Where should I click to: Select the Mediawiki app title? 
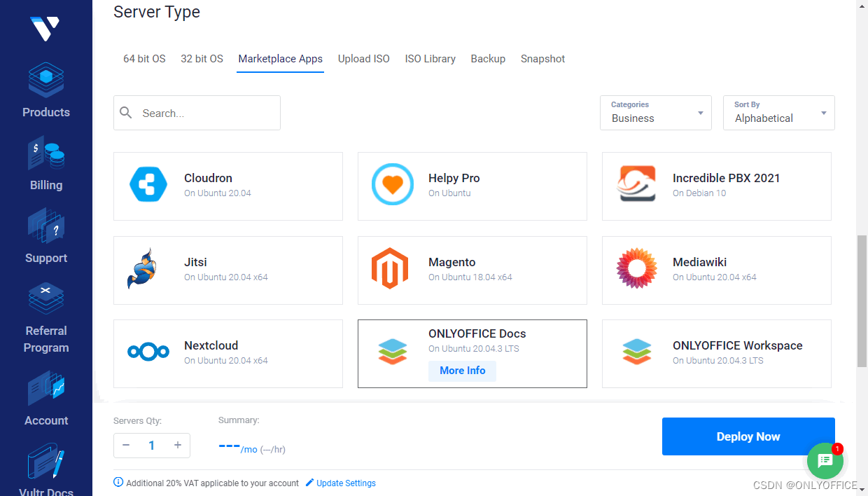coord(700,262)
